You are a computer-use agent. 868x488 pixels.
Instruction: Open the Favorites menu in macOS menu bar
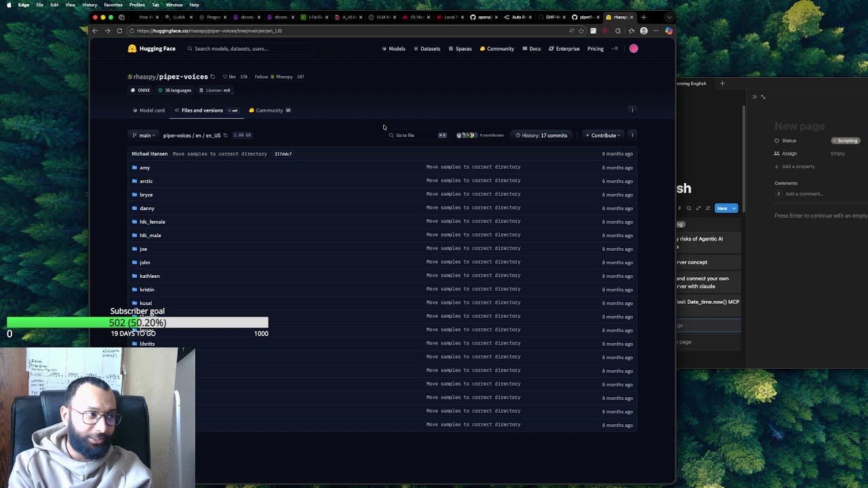click(x=113, y=5)
